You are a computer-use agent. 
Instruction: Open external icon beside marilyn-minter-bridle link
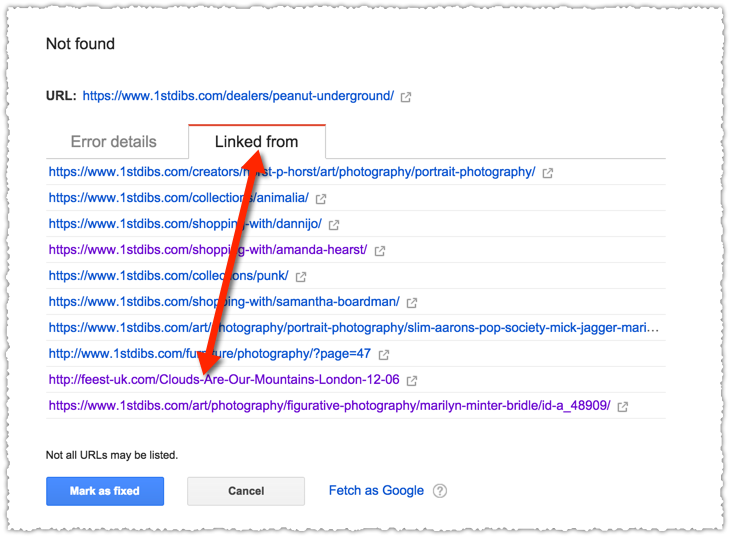[622, 407]
